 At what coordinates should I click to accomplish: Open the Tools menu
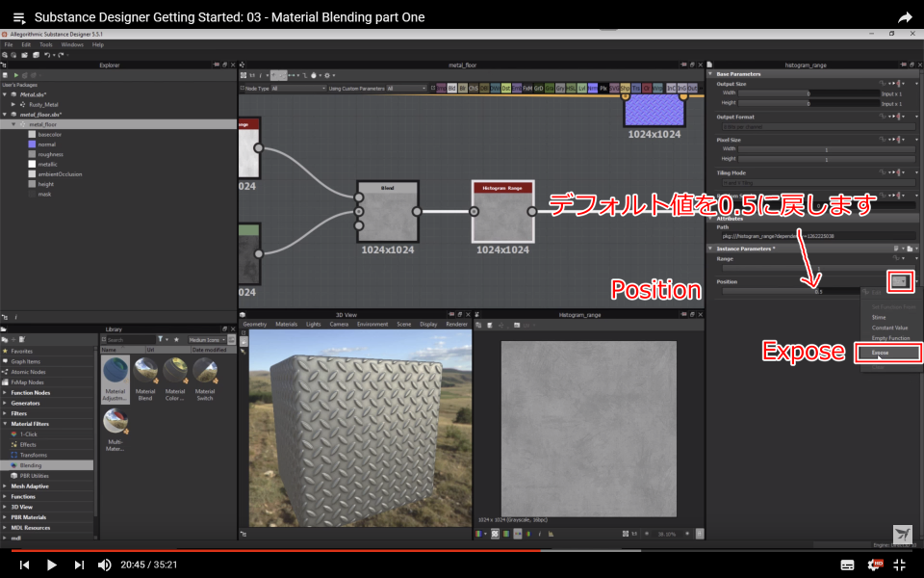(46, 45)
